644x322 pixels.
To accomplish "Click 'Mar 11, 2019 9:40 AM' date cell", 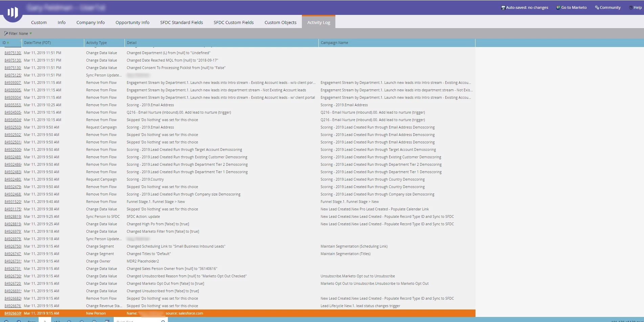I will click(x=42, y=202).
